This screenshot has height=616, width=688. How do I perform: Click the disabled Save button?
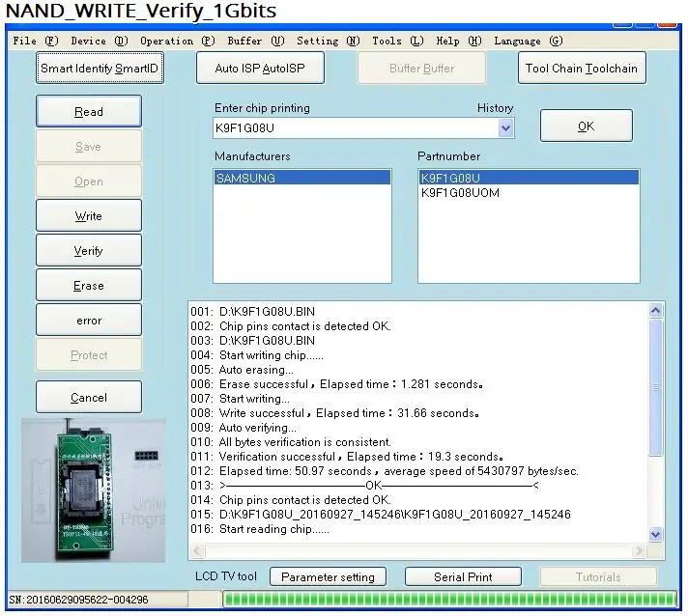(x=89, y=147)
